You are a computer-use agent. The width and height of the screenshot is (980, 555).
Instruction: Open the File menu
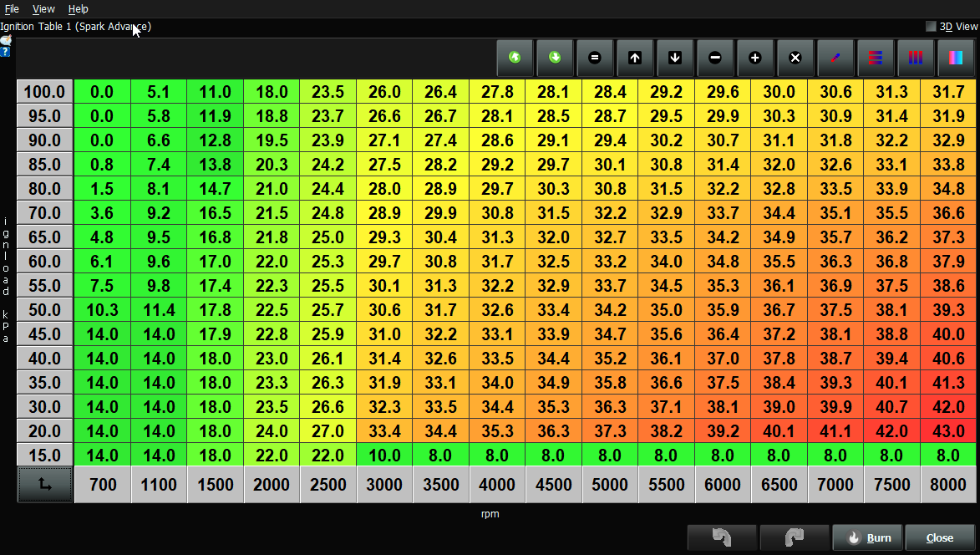pos(13,8)
